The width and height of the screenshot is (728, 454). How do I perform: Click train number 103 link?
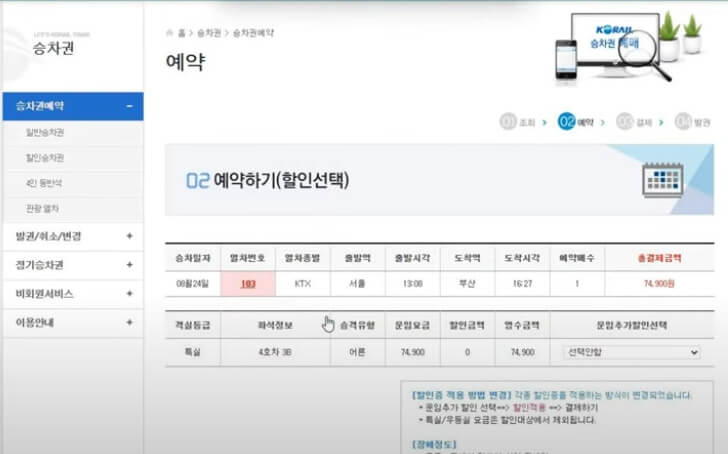[248, 284]
